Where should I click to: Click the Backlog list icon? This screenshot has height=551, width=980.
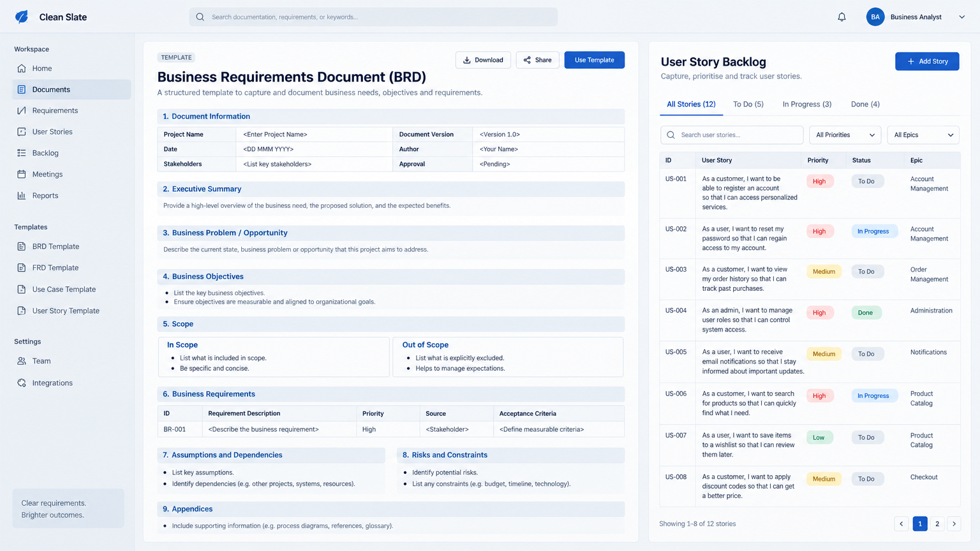[x=22, y=153]
